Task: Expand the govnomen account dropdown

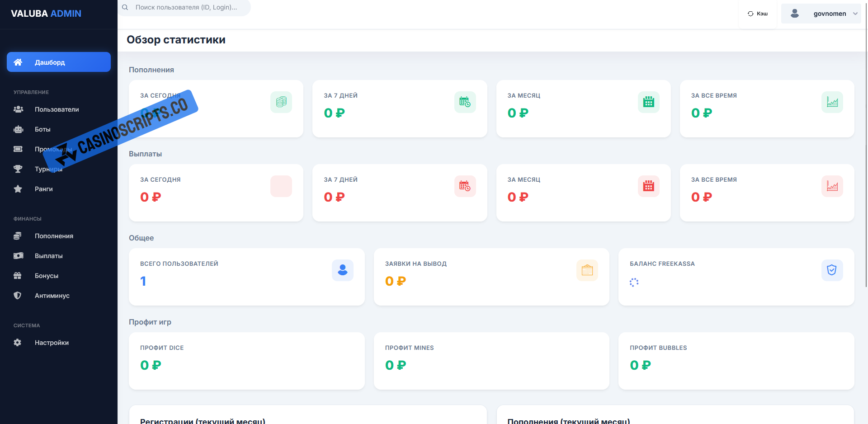Action: tap(821, 14)
